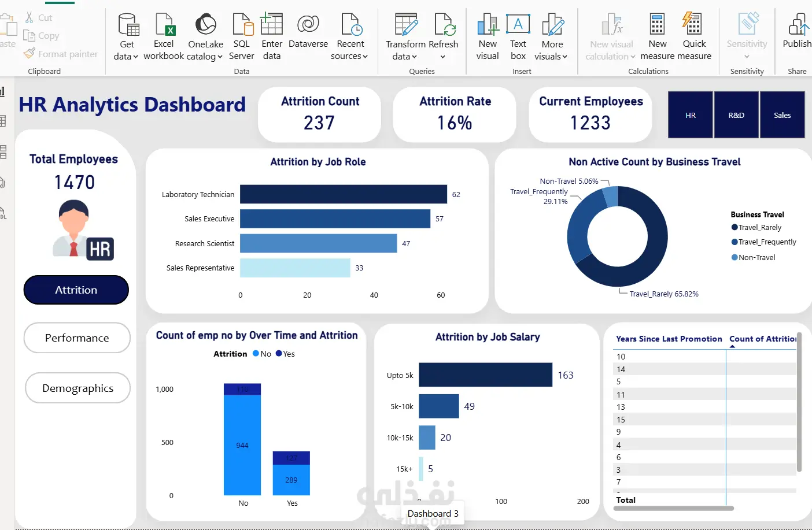Select Laboratory Technician bar
This screenshot has width=812, height=530.
344,194
